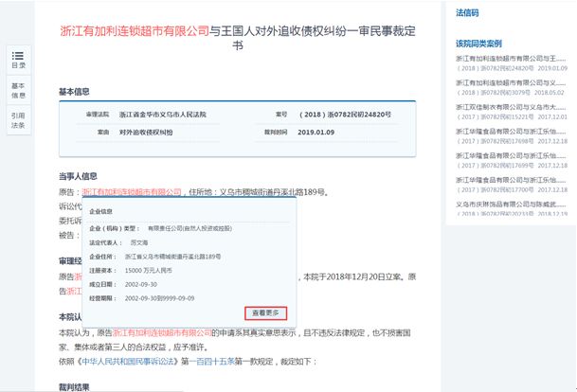This screenshot has width=577, height=392.
Task: Open similar case 义乌市庆琳饰品有限公司与陈威武...
Action: click(512, 208)
